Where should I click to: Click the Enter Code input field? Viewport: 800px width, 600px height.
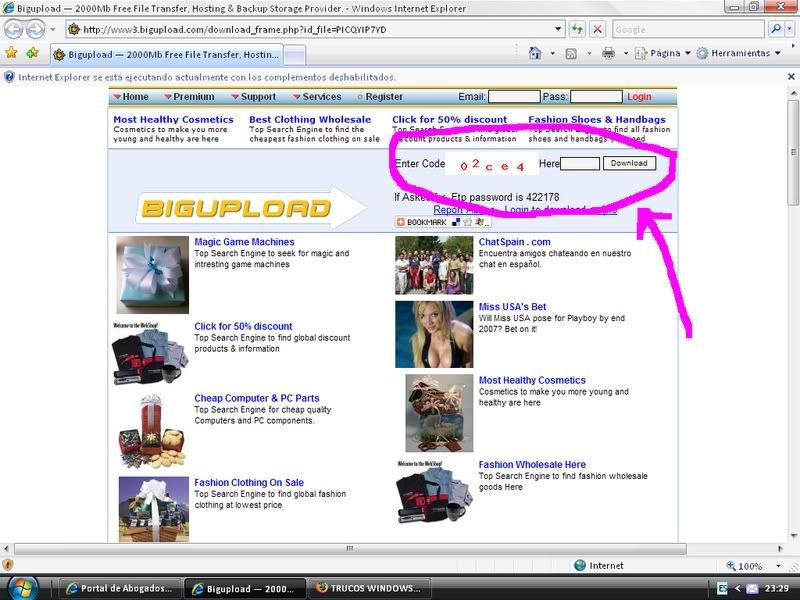click(580, 163)
